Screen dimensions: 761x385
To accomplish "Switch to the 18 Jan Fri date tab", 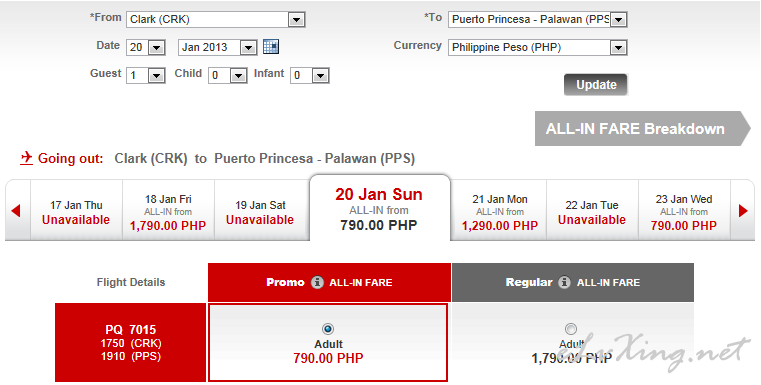I will (x=168, y=211).
